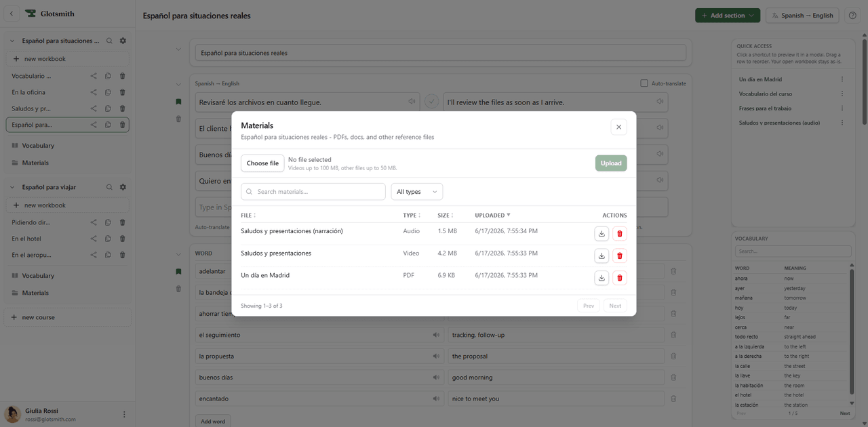Delete the En el aeropu... workbook
This screenshot has height=427, width=868.
click(x=123, y=255)
